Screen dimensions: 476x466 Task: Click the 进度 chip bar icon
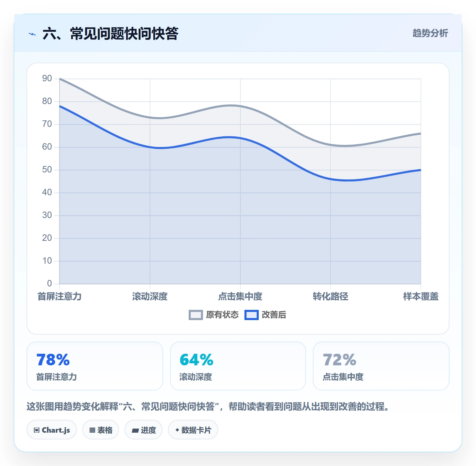(135, 431)
